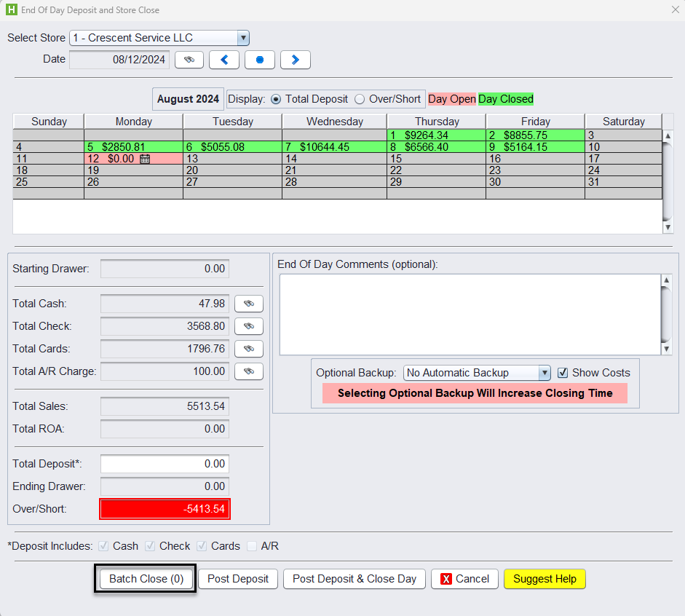Open Total Cash details binoculars icon
The image size is (685, 616).
[249, 304]
